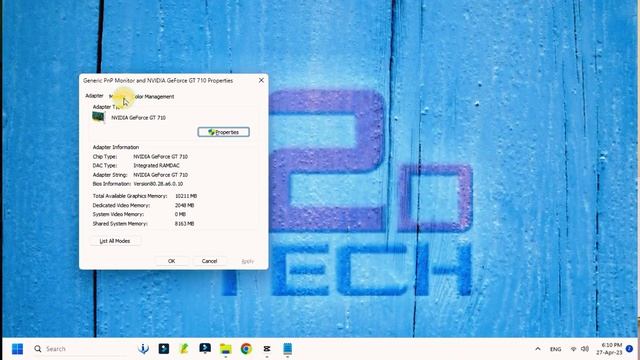Click the Chip Type NVIDIA GeForce GT 710 value
The height and width of the screenshot is (360, 640).
coord(160,156)
